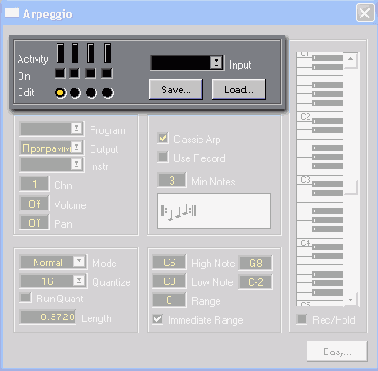Enable the Use Record checkbox
The width and height of the screenshot is (378, 371).
[163, 157]
